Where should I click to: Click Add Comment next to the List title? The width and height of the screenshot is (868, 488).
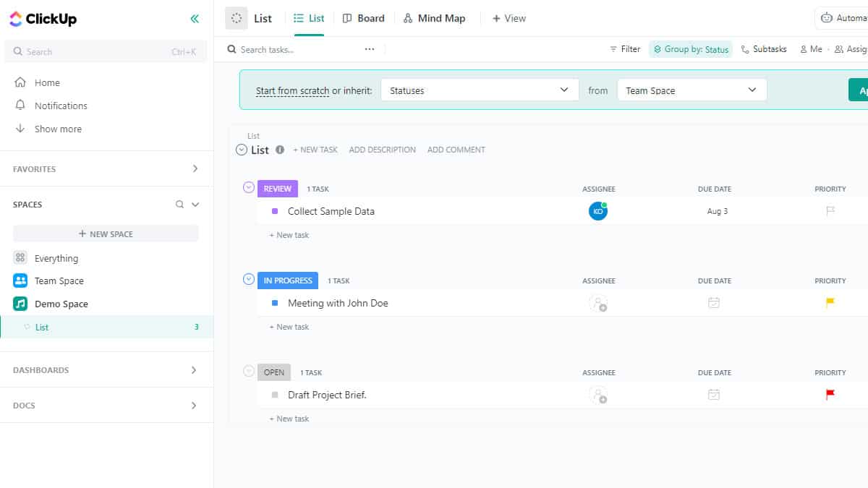[456, 150]
